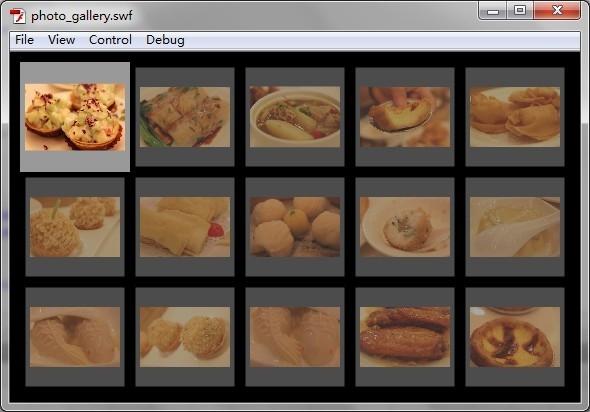Screen dimensions: 590x412
Task: Select the sesame balls with green stick thumbnail
Action: pyautogui.click(x=75, y=227)
